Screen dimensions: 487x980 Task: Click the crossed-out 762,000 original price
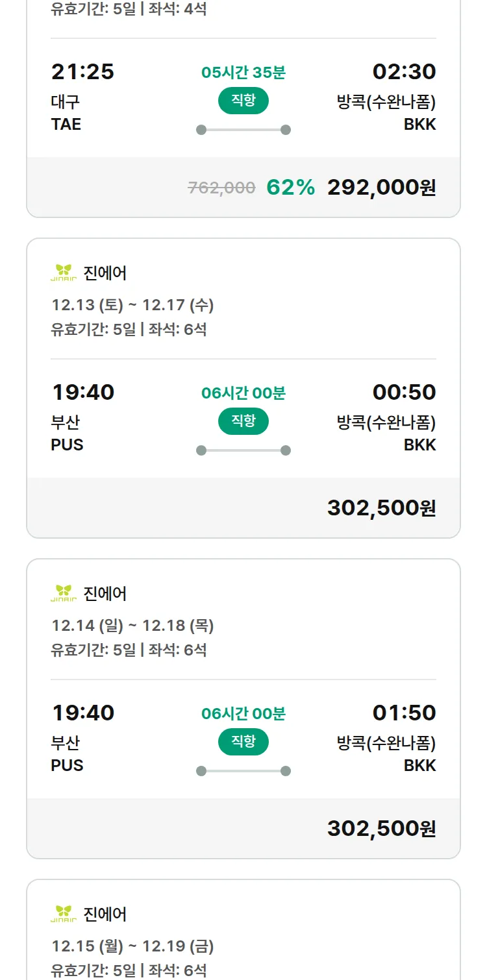coord(221,188)
